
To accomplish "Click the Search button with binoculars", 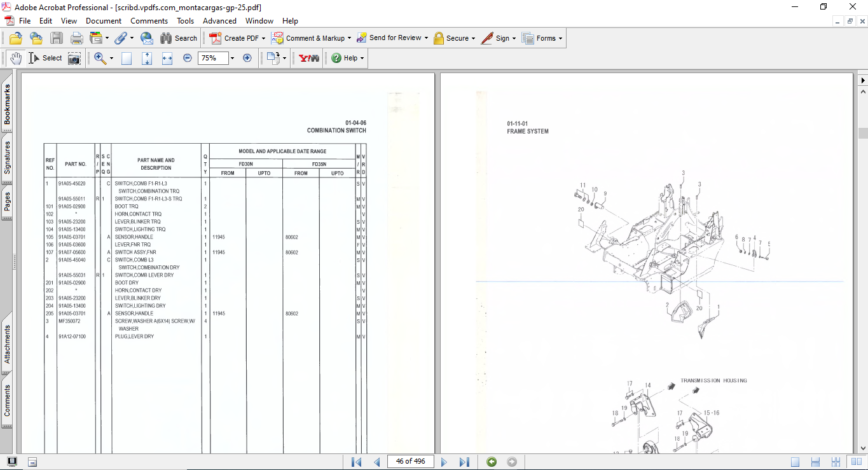I will tap(179, 38).
